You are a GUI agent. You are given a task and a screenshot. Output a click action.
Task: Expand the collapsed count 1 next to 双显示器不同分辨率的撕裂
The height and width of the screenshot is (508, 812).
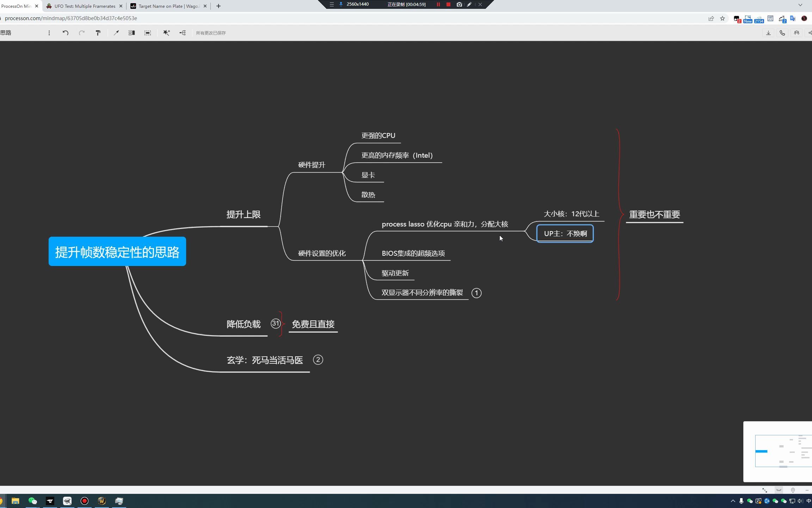pyautogui.click(x=476, y=293)
